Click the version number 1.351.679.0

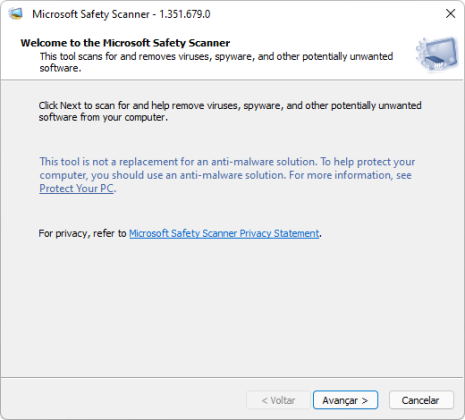185,14
